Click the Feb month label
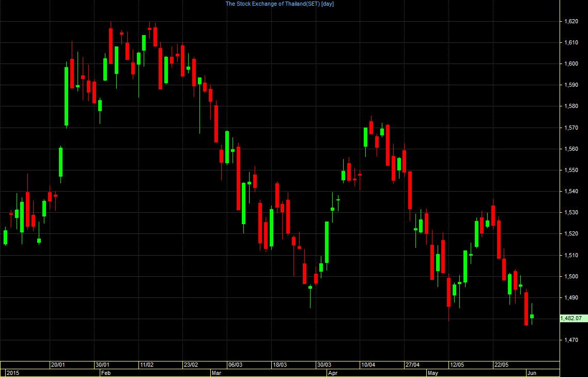The height and width of the screenshot is (377, 588). pos(106,373)
